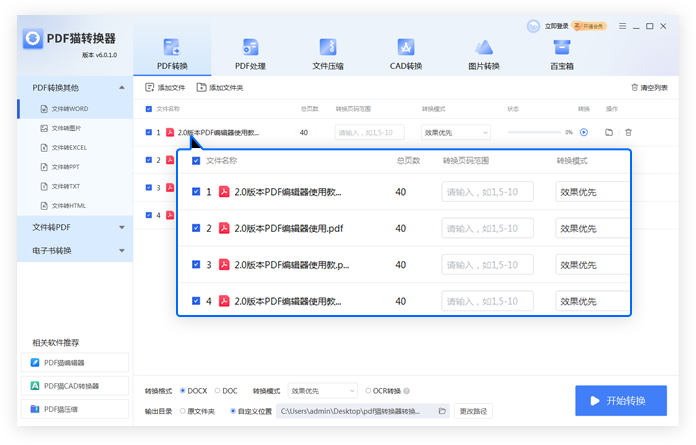Click the 添加文件夹 add folder button
Screen dimensions: 696x445
coord(220,87)
